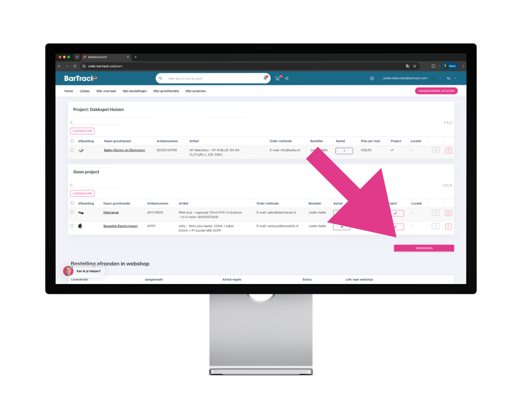Edit project for the Elektramat row
This screenshot has height=399, width=532.
pyautogui.click(x=396, y=213)
